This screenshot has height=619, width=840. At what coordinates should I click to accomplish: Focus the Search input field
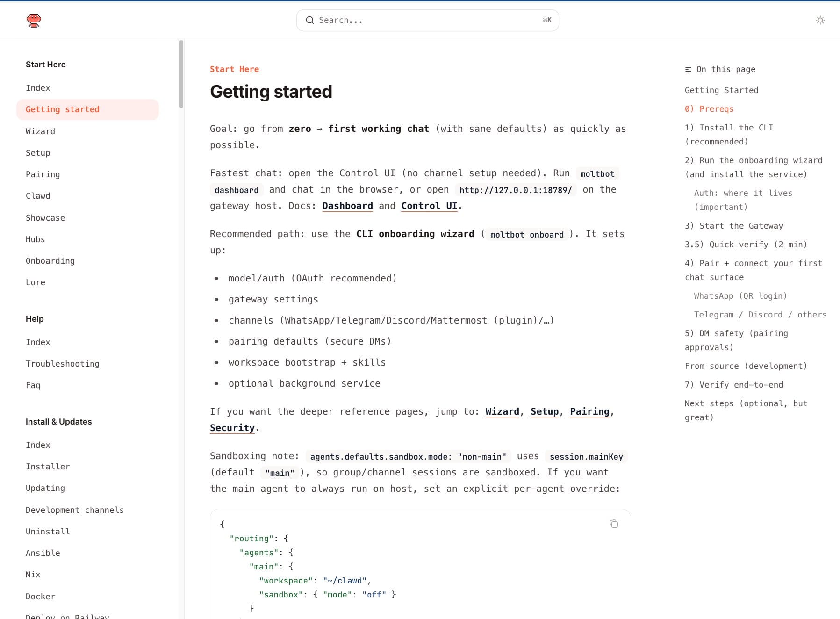click(427, 20)
